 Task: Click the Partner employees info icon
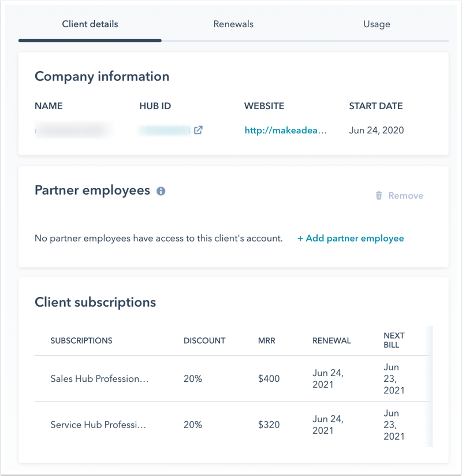[x=161, y=191]
